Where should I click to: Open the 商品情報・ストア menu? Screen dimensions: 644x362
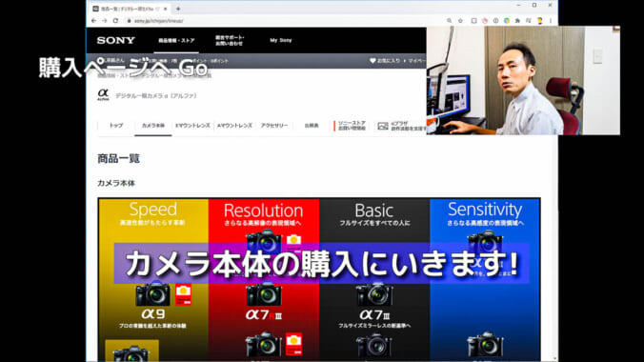click(x=176, y=40)
